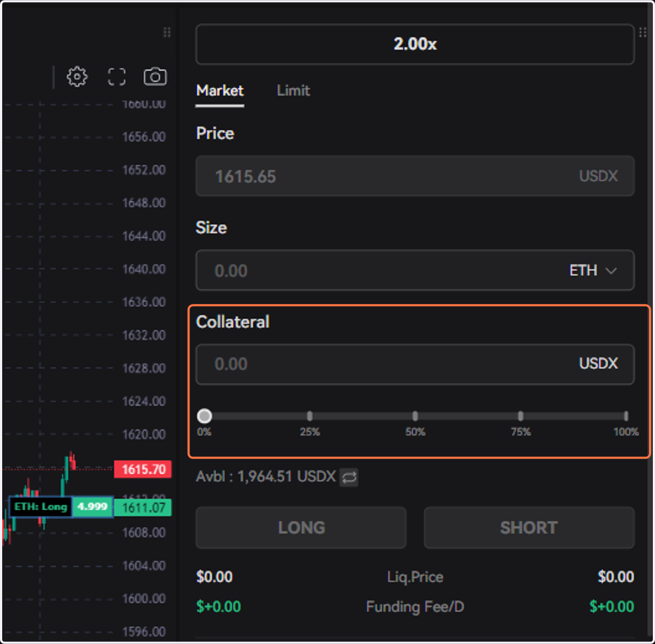The height and width of the screenshot is (644, 655).
Task: Open the ETH size unit dropdown
Action: pos(593,271)
